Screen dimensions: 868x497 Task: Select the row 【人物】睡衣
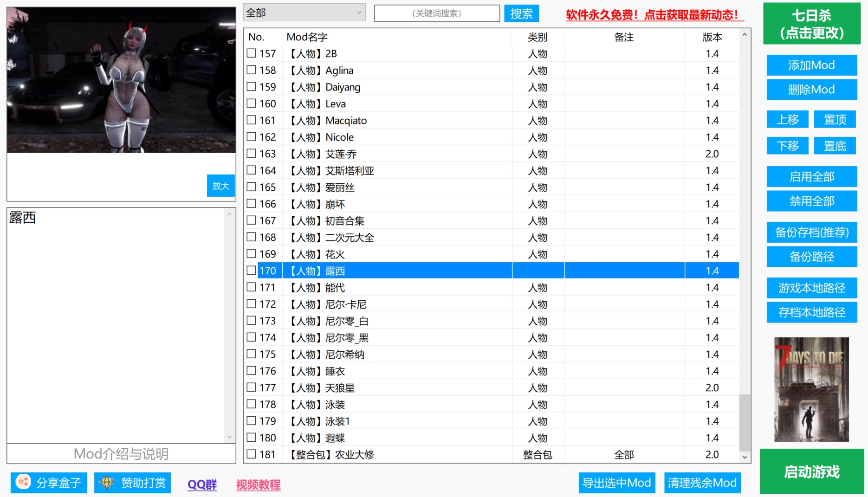(492, 371)
